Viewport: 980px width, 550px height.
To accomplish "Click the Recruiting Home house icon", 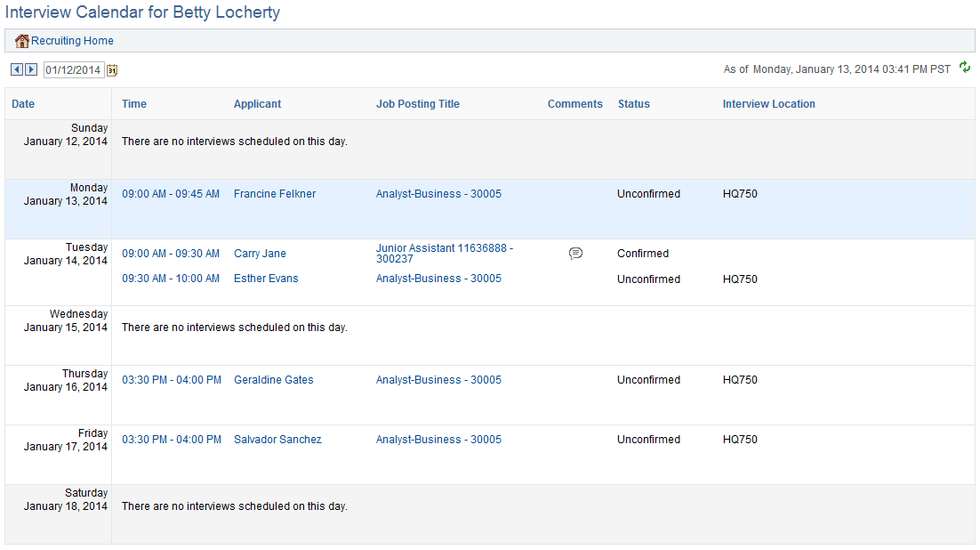I will click(22, 41).
